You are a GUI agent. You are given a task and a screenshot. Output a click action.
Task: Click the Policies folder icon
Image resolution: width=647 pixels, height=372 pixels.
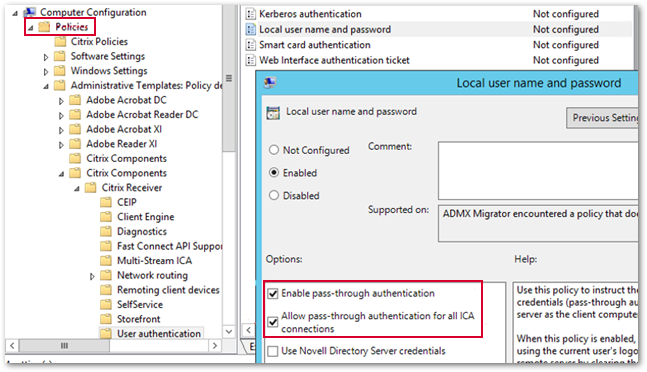[x=44, y=27]
